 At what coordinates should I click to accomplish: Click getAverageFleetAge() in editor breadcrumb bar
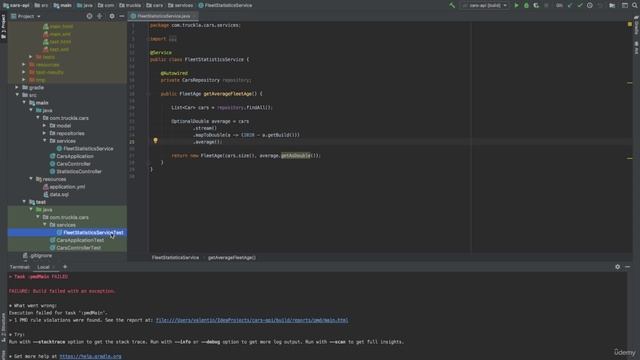pyautogui.click(x=231, y=258)
